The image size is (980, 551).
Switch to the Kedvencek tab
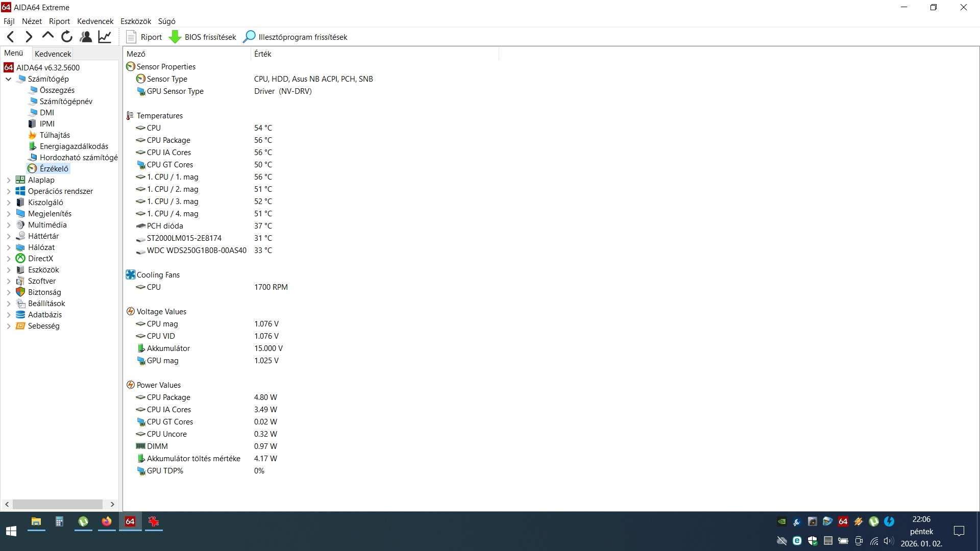pos(53,54)
